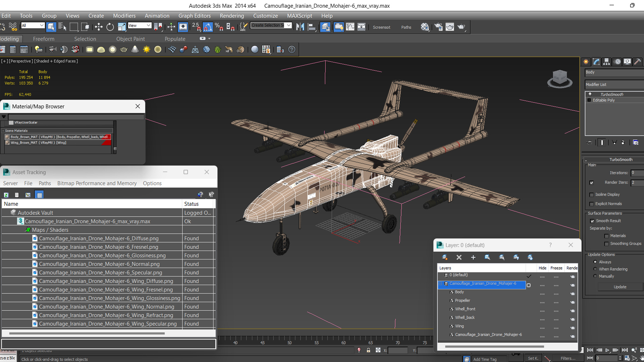Click the Screensot toolbar button
Screen dimensions: 644x362
(382, 27)
